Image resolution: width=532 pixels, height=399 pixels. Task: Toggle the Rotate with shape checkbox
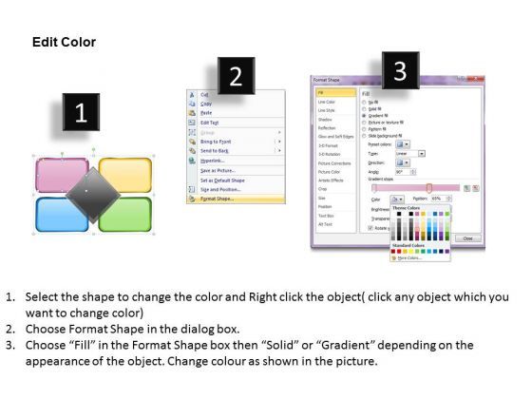coord(370,228)
